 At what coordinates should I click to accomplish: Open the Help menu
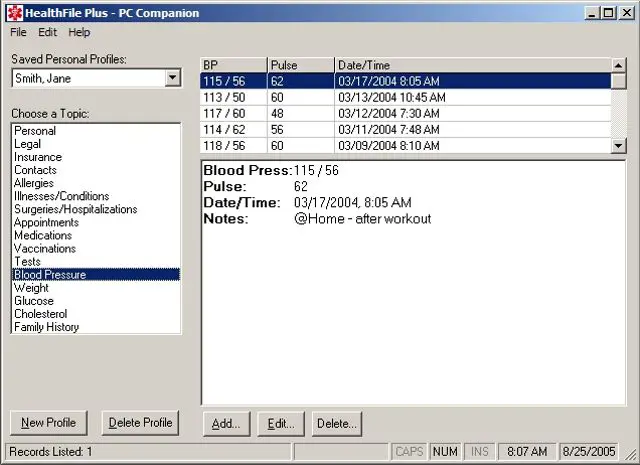coord(79,32)
